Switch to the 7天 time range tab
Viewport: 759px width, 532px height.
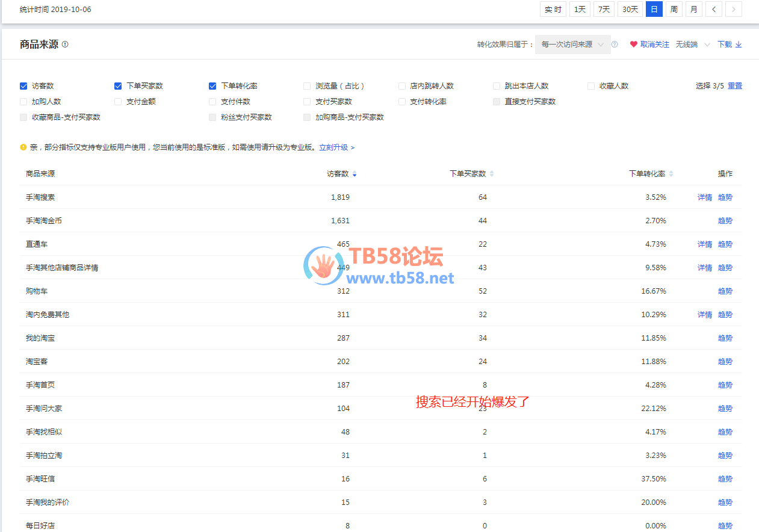[x=604, y=9]
